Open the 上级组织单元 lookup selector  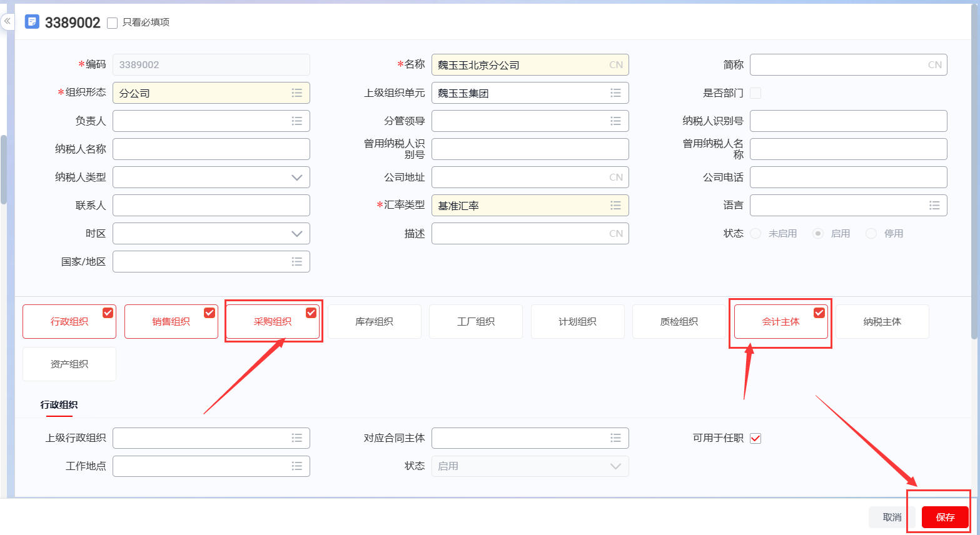(x=616, y=92)
